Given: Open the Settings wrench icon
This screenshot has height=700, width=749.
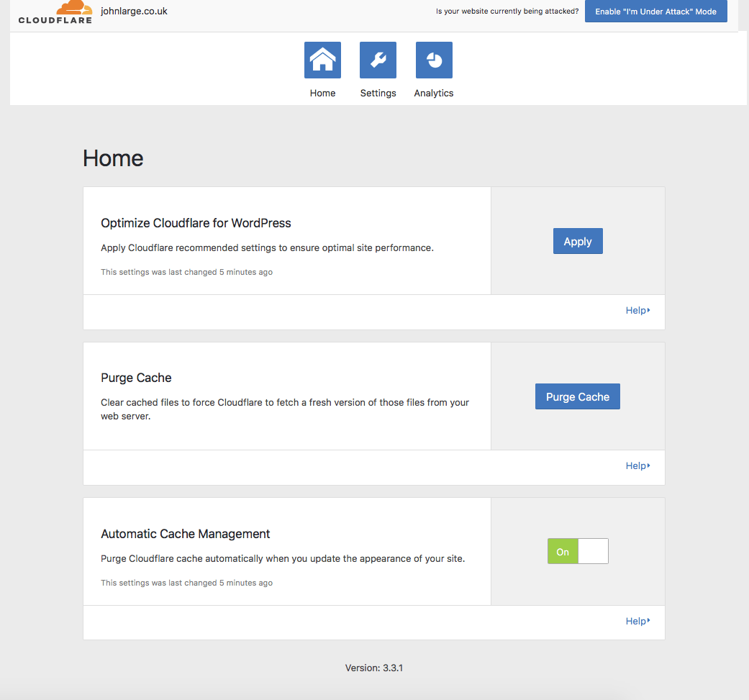Looking at the screenshot, I should [x=378, y=60].
